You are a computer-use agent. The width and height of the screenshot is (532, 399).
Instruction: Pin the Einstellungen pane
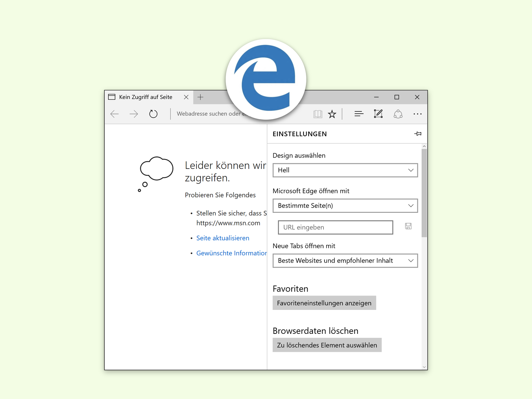tap(418, 134)
